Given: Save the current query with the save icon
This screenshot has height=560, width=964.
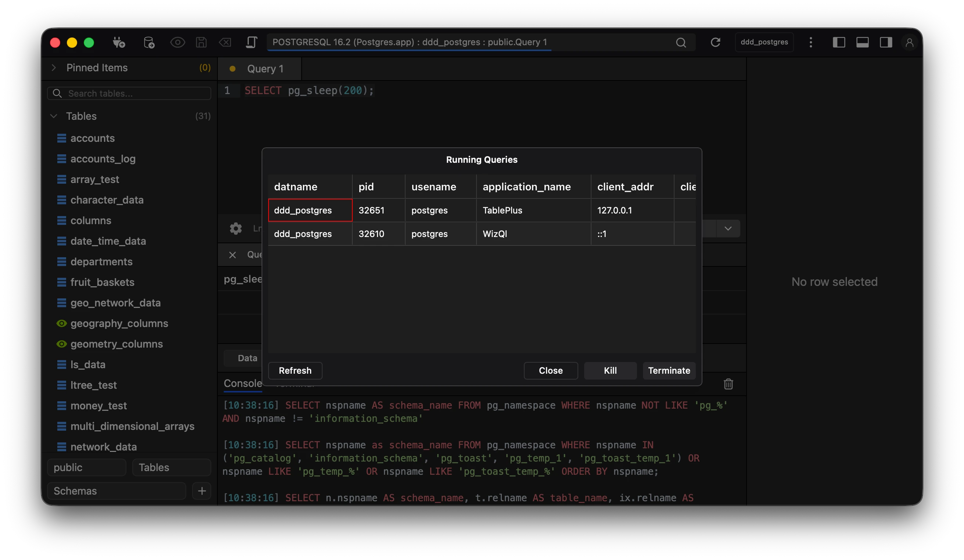Looking at the screenshot, I should [x=201, y=43].
